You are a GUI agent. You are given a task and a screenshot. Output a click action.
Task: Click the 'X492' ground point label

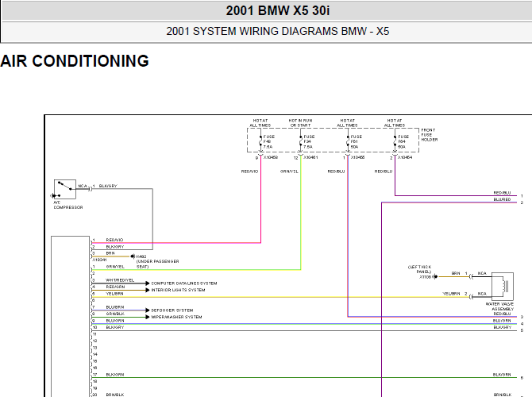[x=141, y=256]
